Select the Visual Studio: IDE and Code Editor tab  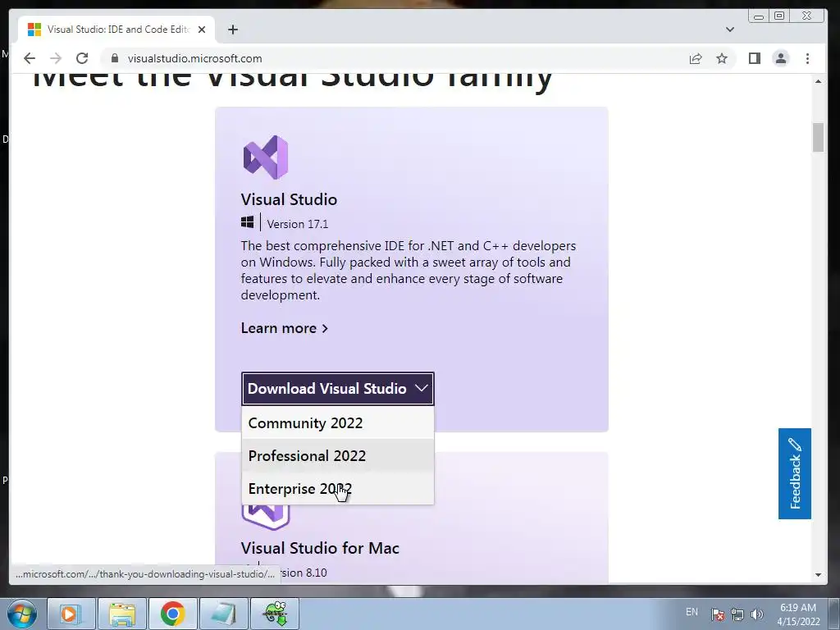(x=116, y=30)
